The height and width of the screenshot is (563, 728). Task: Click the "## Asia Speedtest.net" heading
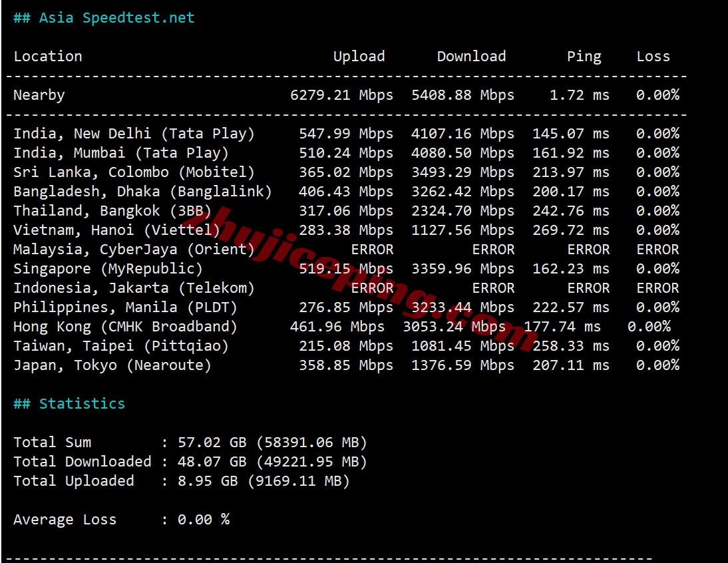coord(104,18)
